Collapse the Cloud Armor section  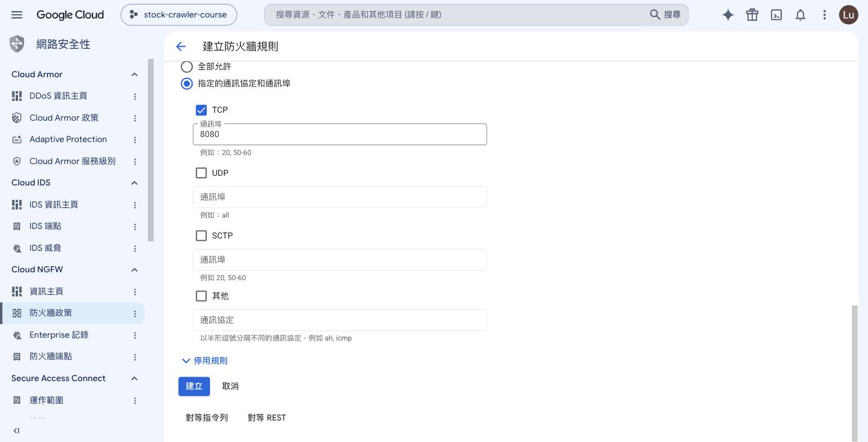click(x=134, y=74)
